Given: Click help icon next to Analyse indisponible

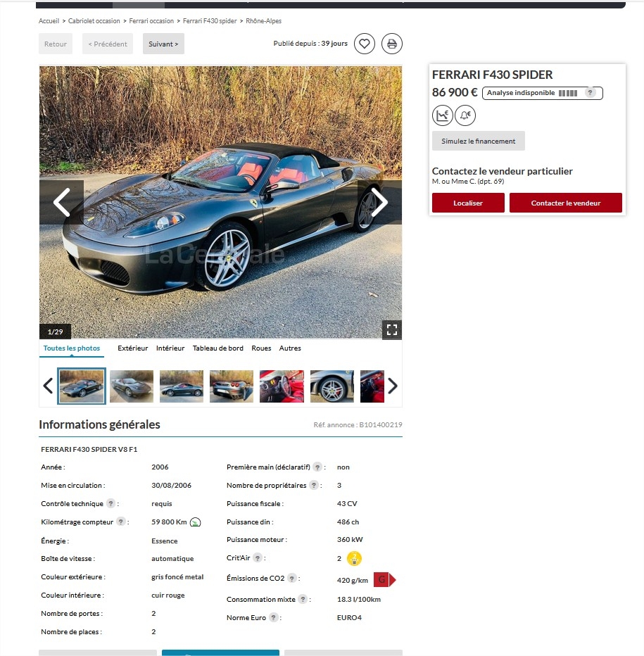Looking at the screenshot, I should point(590,93).
